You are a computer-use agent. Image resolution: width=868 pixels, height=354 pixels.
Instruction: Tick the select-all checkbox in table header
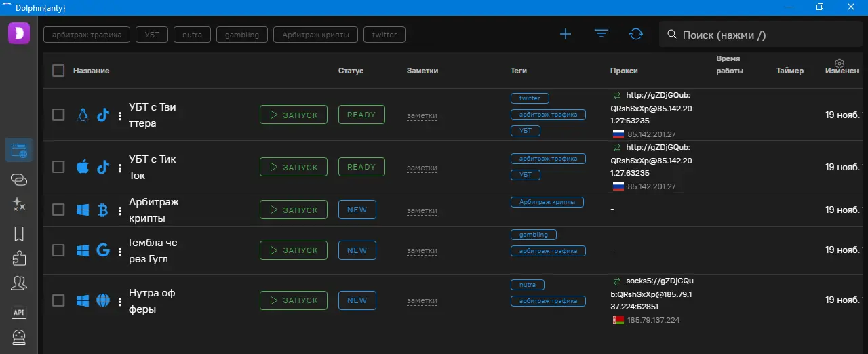point(58,71)
